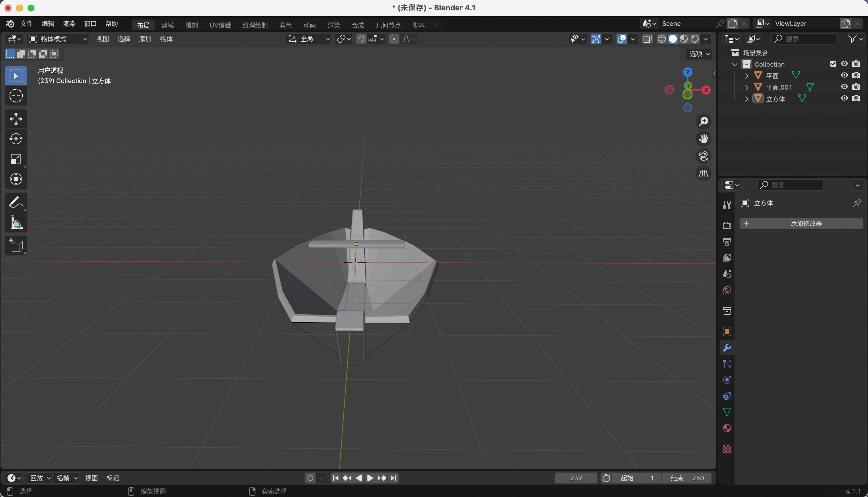Open the 文件 menu
Screen dimensions: 868x497
(26, 24)
